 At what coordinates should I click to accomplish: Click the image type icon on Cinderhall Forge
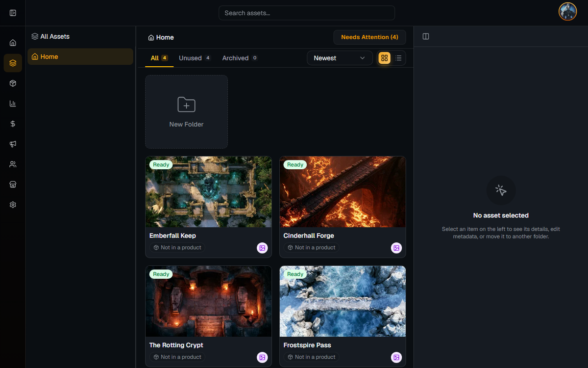pos(396,248)
